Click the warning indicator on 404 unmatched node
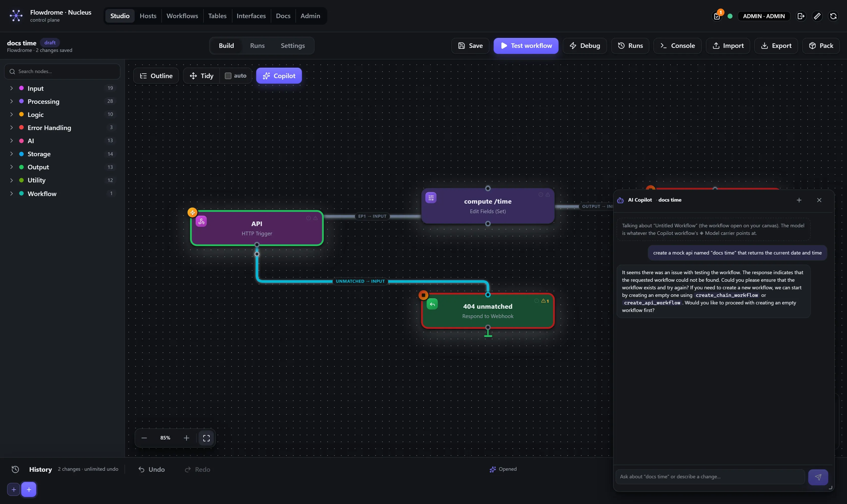847x504 pixels. pos(545,301)
